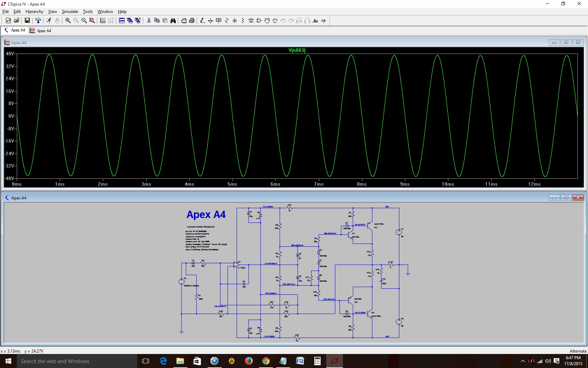Open the Edit menu
Viewport: 588px width, 368px height.
pyautogui.click(x=17, y=12)
